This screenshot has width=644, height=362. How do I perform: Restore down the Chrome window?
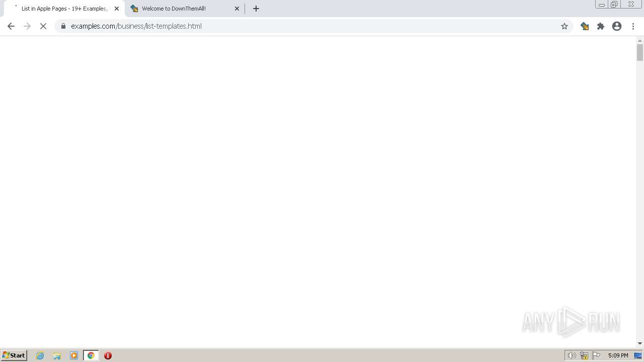(x=614, y=5)
